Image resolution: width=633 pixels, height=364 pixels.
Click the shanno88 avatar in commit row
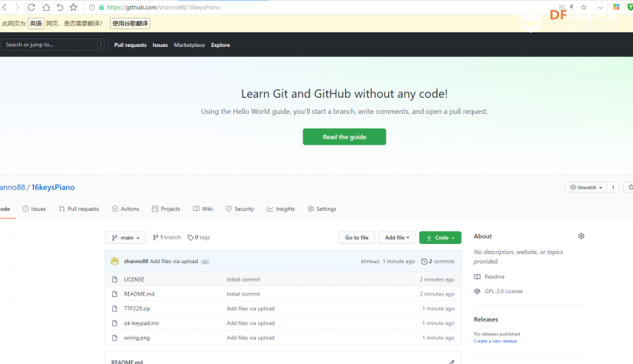click(115, 261)
